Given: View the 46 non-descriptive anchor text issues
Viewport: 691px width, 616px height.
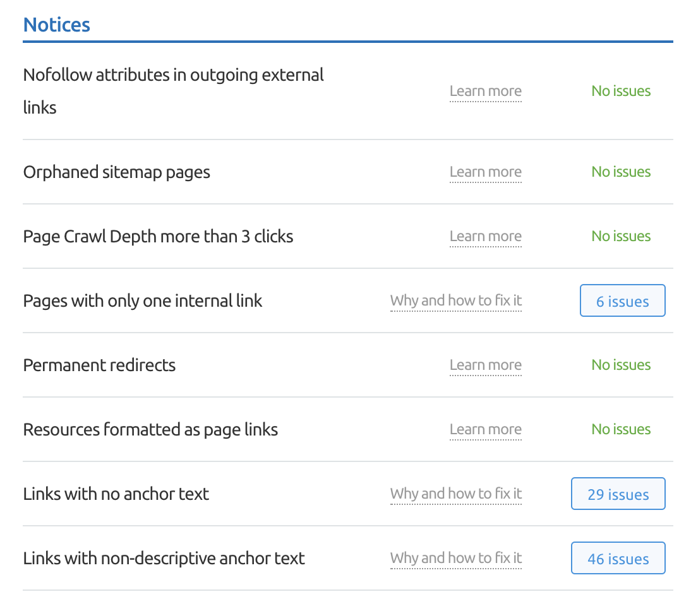Looking at the screenshot, I should coord(618,558).
